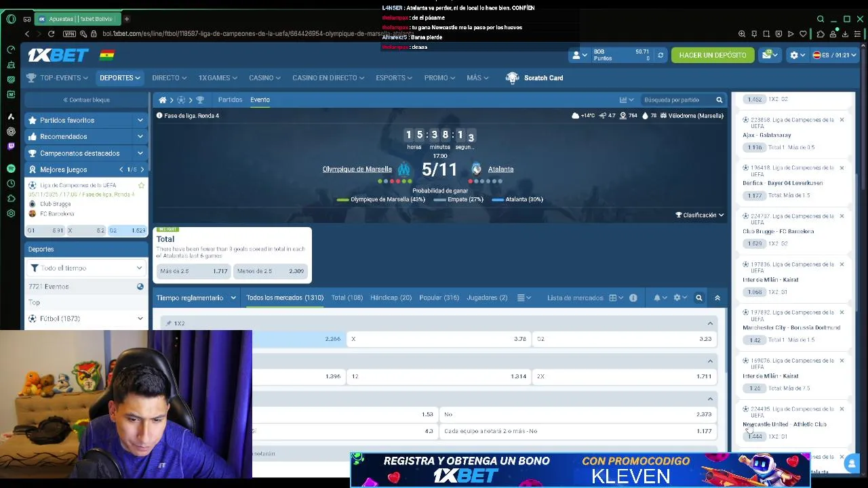The image size is (868, 488).
Task: Remove Manchester City - Borussia Dortmund bet
Action: [842, 312]
